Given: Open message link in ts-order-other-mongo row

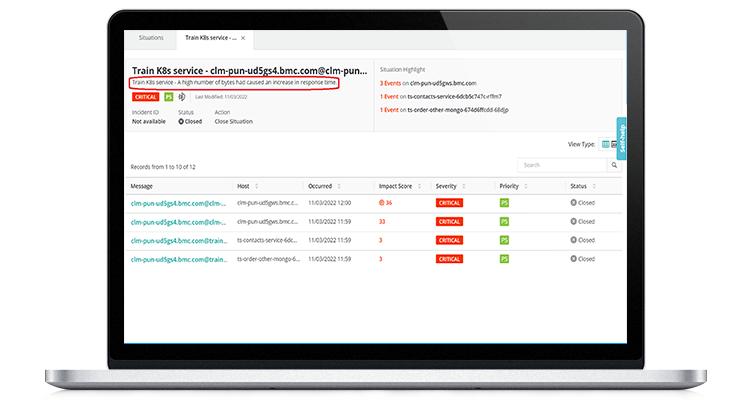Looking at the screenshot, I should [x=179, y=259].
